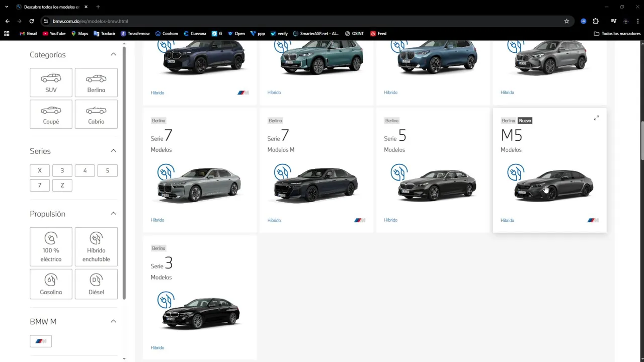The image size is (644, 362).
Task: Open the SmarterASP.net bookmark
Action: [x=315, y=34]
